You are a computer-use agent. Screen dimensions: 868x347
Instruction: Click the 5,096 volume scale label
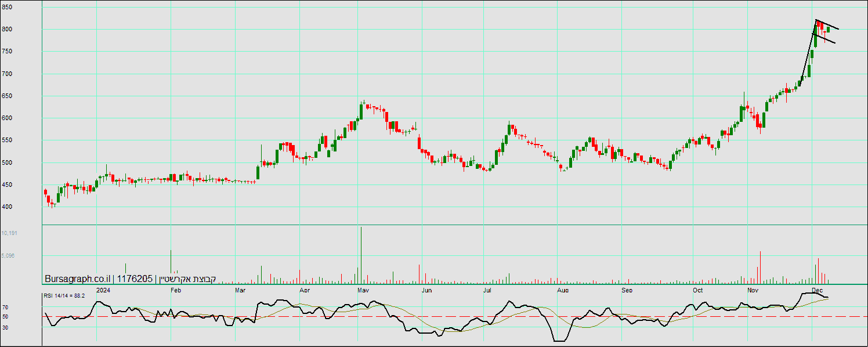[x=9, y=255]
